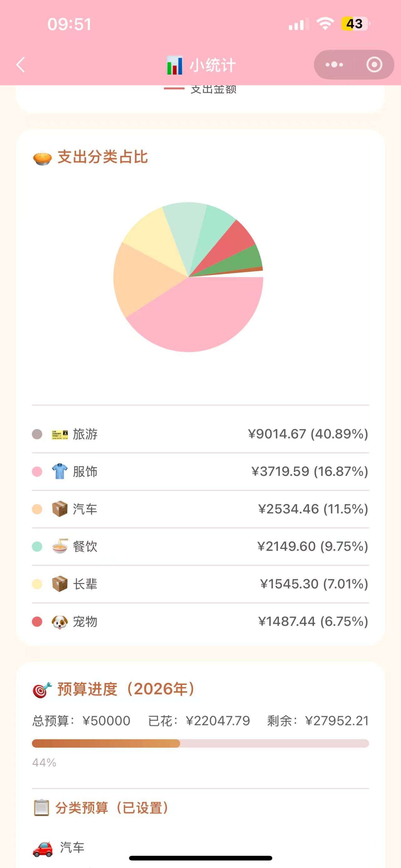The width and height of the screenshot is (401, 868).
Task: Tap the blue shirt icon for 服饰
Action: 60,471
